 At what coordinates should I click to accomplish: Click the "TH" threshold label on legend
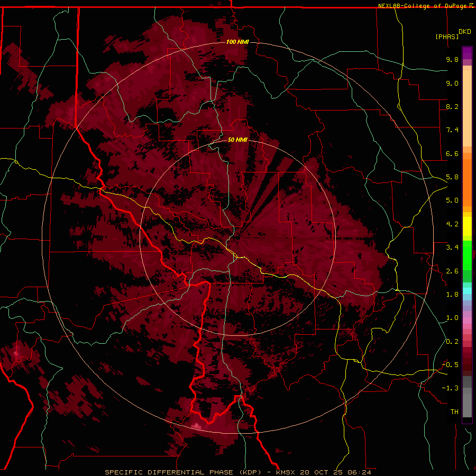pyautogui.click(x=454, y=412)
